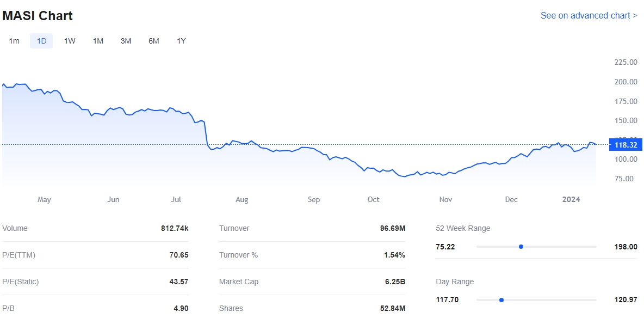This screenshot has width=644, height=324.
Task: Click the 200.00 price axis label
Action: (x=626, y=82)
